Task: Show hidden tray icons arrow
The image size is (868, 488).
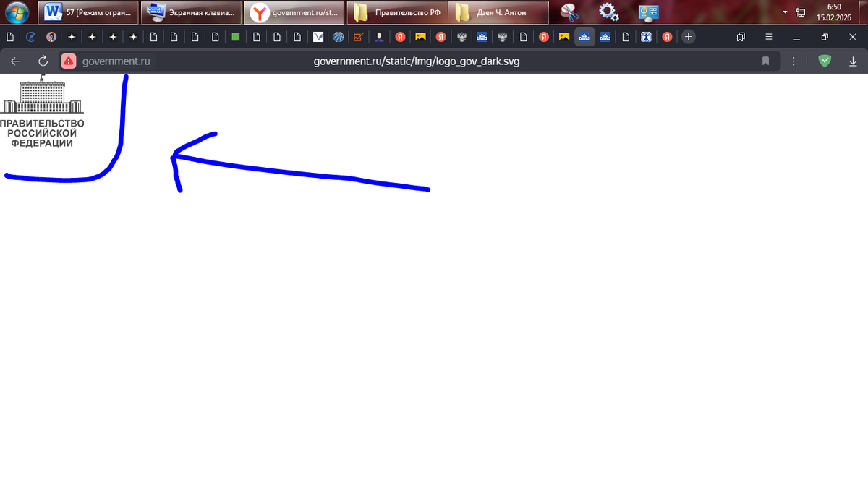Action: pyautogui.click(x=785, y=12)
